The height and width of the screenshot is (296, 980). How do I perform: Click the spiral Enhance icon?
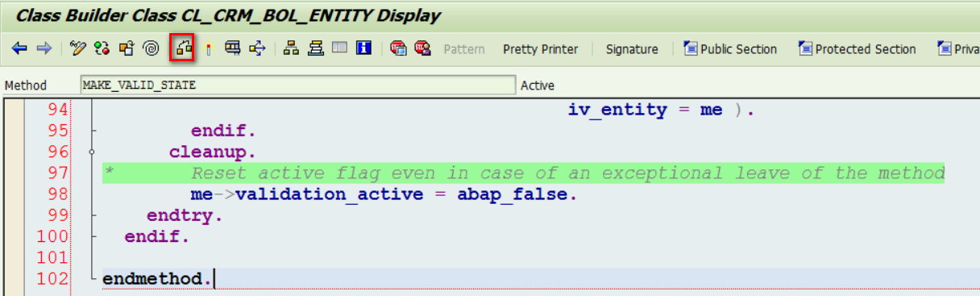pyautogui.click(x=151, y=48)
